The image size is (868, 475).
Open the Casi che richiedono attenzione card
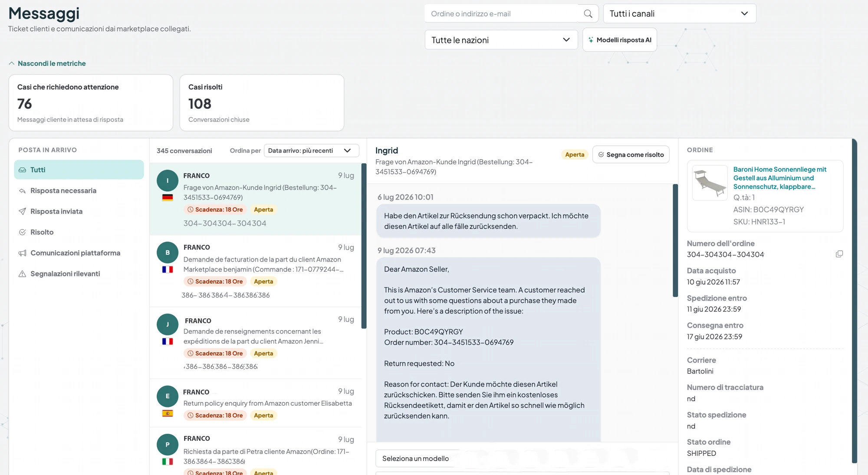click(x=91, y=103)
